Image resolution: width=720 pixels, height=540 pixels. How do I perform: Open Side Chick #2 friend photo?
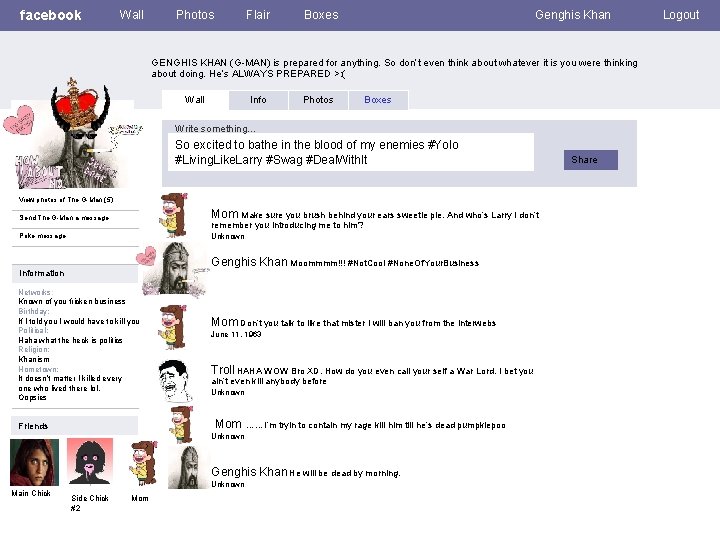coord(90,461)
